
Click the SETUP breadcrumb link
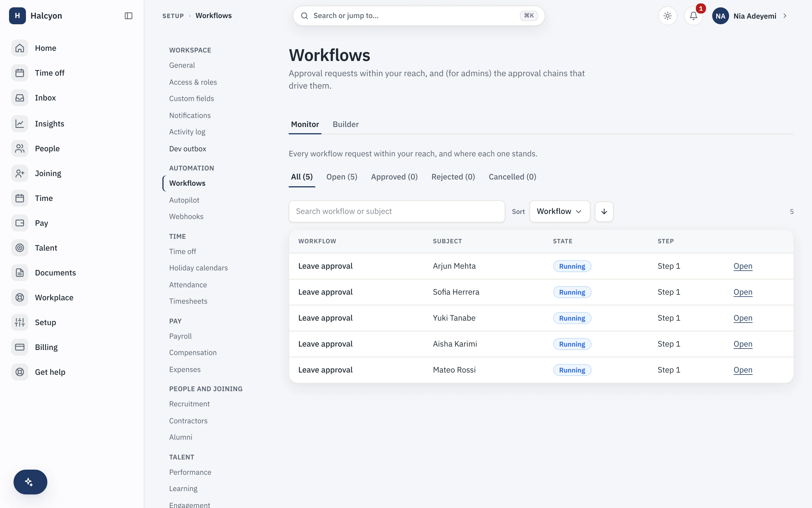click(x=173, y=16)
